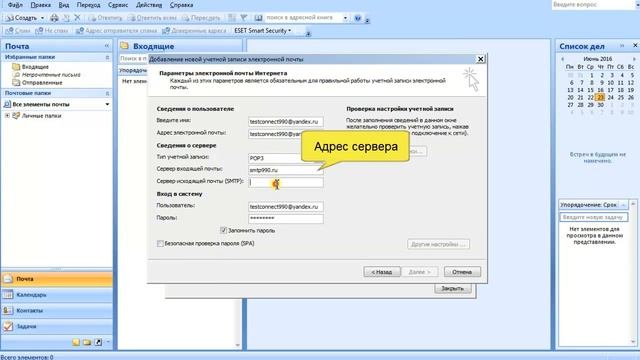The width and height of the screenshot is (640, 360).
Task: Click the Shortcuts icon in navigation footer
Action: coord(98,342)
